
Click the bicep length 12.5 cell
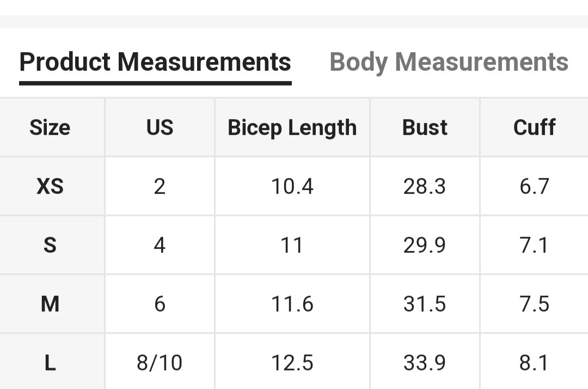tap(292, 362)
